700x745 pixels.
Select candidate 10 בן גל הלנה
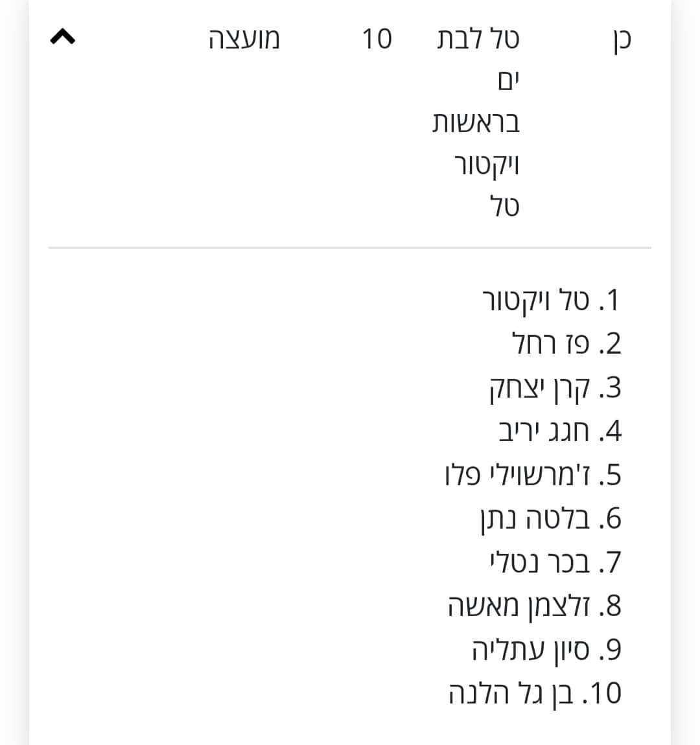pyautogui.click(x=535, y=693)
